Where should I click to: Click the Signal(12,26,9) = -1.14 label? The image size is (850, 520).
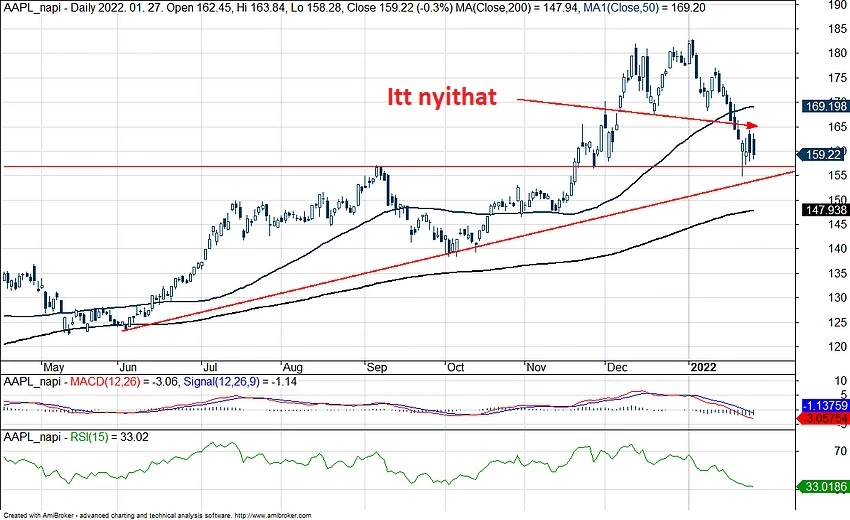(x=240, y=381)
